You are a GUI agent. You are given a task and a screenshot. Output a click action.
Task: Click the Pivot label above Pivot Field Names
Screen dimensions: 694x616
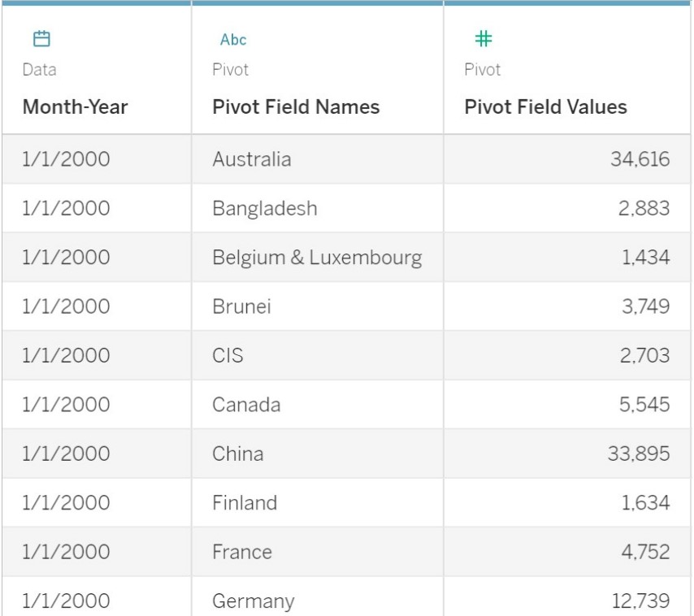pyautogui.click(x=231, y=70)
